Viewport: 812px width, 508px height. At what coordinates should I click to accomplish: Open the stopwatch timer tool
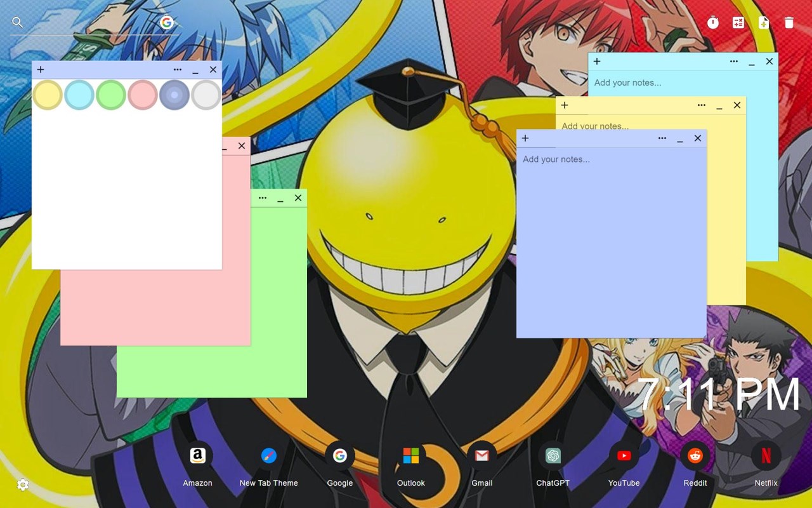point(713,23)
